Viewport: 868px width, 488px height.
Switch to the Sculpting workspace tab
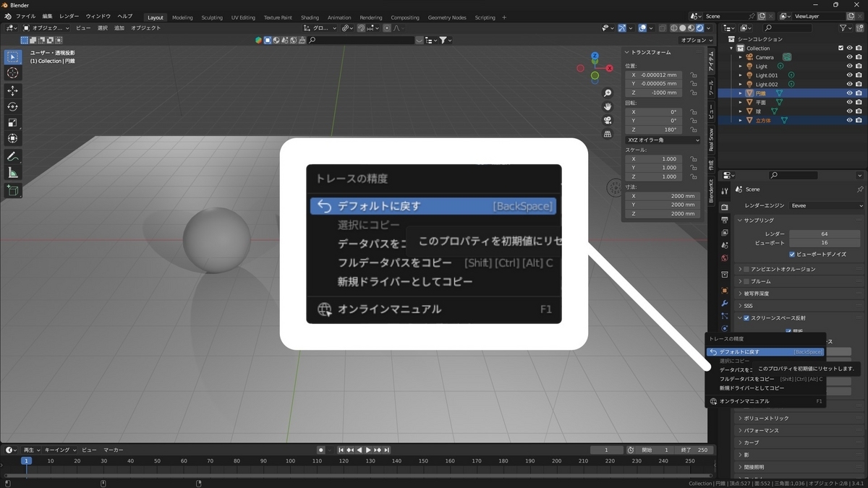point(212,17)
